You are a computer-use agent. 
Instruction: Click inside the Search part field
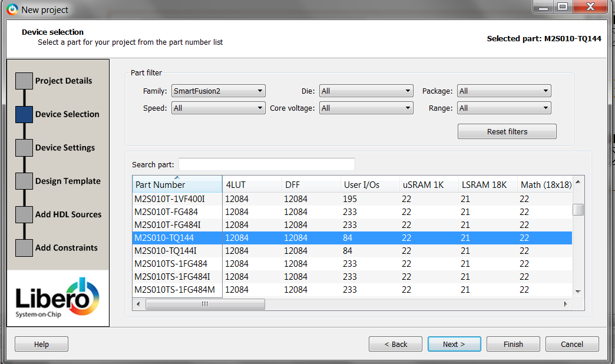266,164
